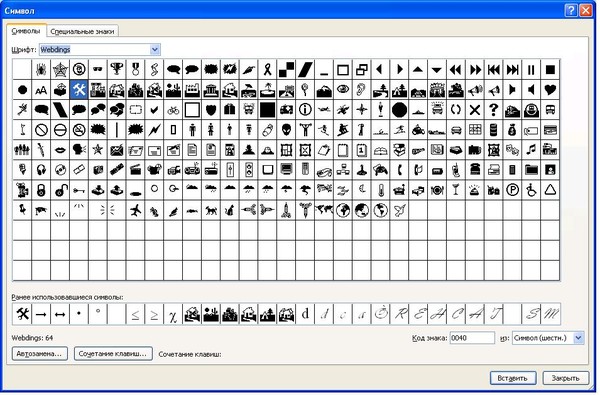Screen dimensions: 600x395
Task: Select the headphones symbol
Action: click(41, 170)
